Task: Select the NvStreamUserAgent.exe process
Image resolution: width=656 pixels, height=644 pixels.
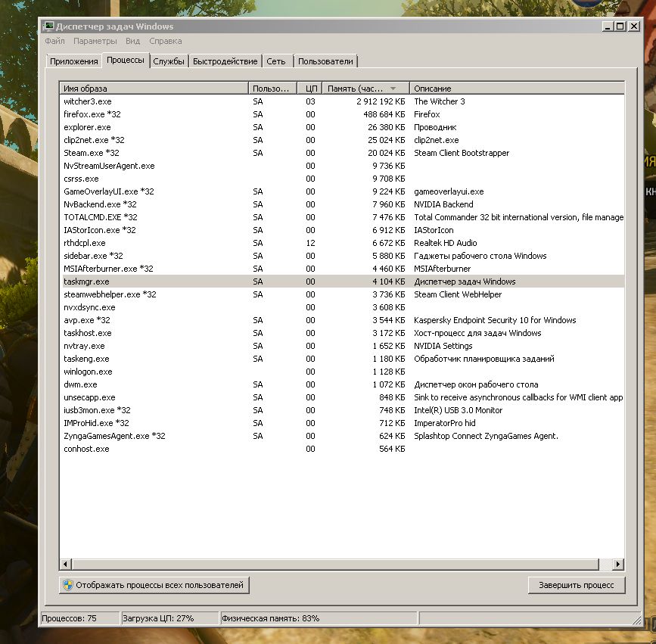Action: click(x=342, y=166)
